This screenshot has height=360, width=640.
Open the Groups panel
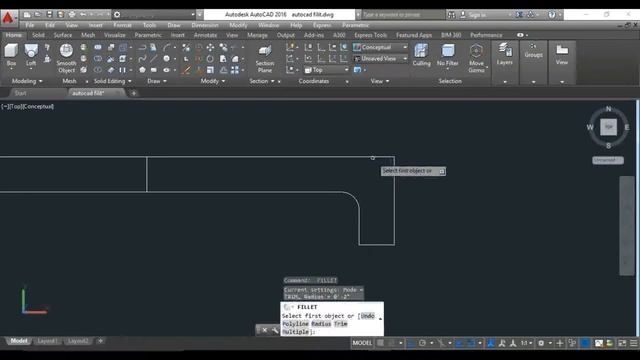point(533,51)
